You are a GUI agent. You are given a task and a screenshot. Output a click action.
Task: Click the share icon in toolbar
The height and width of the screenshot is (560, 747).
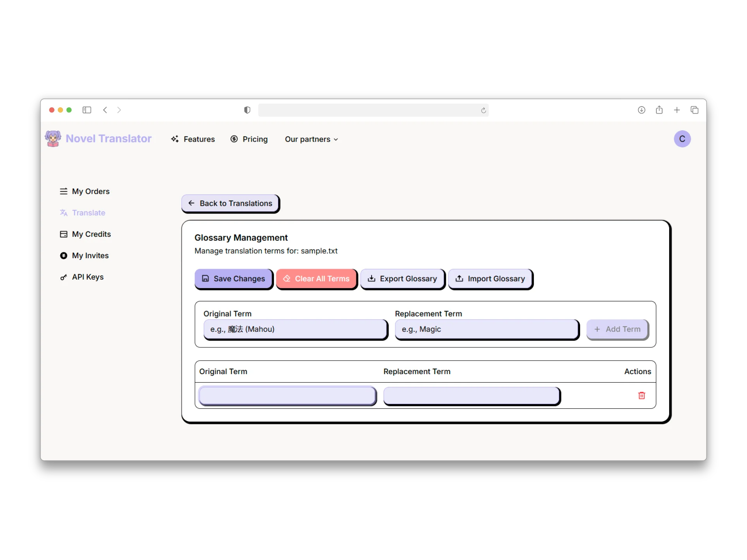(x=659, y=110)
